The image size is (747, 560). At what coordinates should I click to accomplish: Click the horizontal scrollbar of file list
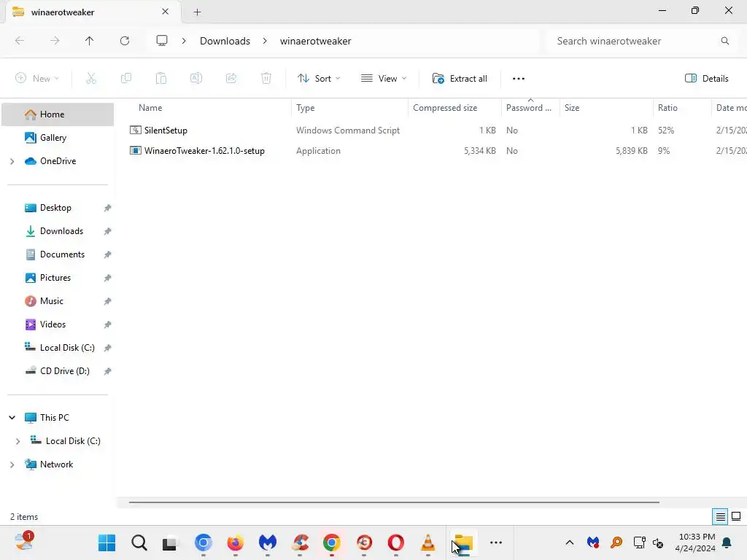point(394,502)
